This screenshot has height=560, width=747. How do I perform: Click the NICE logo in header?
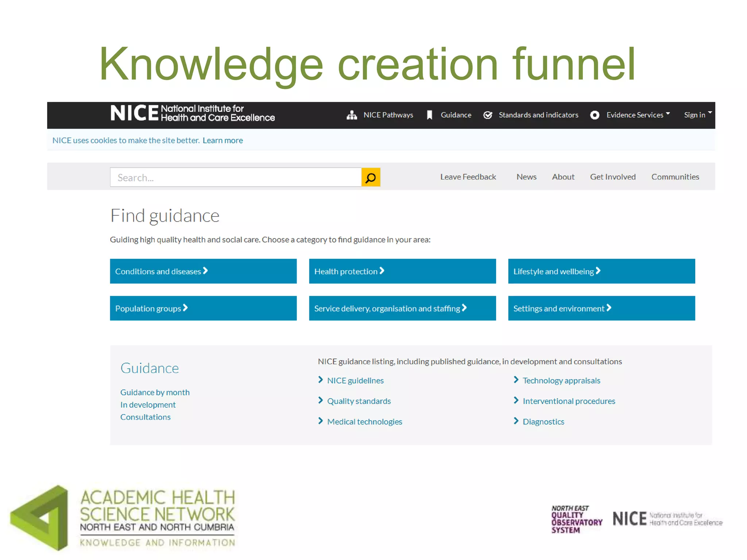coord(193,113)
